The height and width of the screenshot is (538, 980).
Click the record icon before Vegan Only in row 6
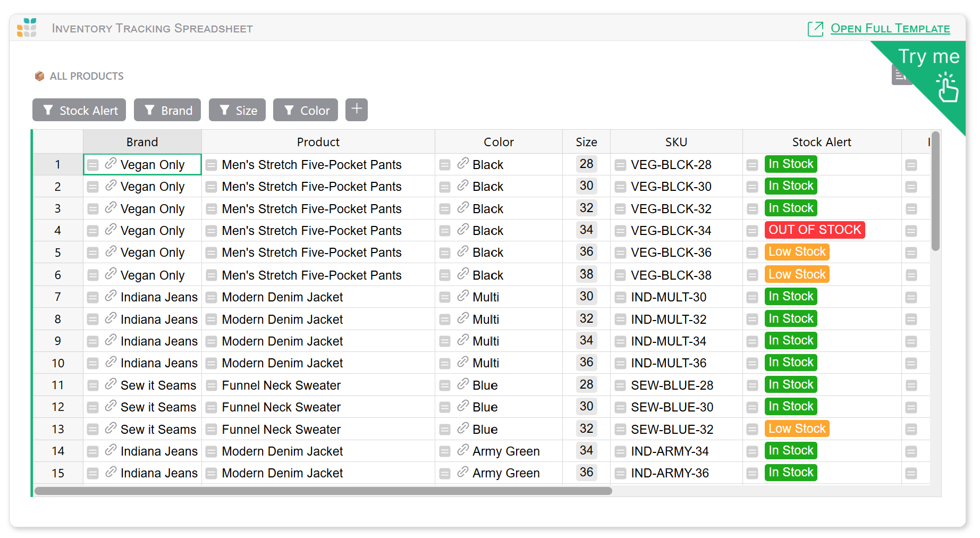click(x=93, y=275)
